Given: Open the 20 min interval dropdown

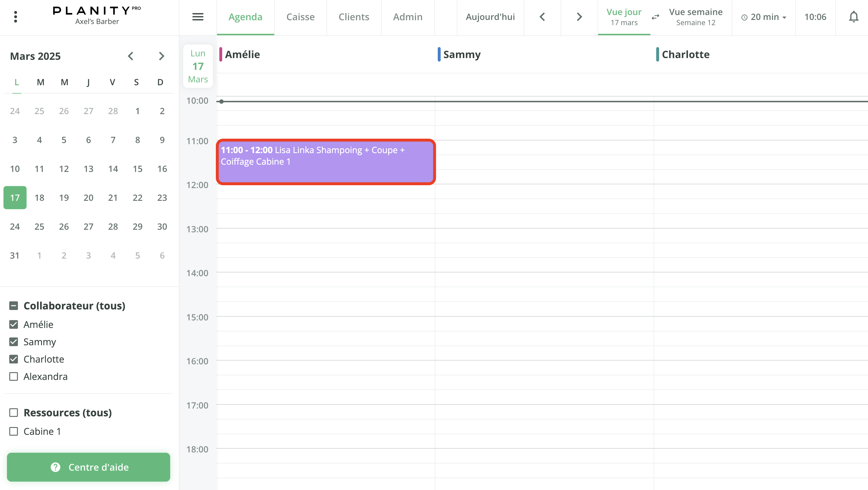Looking at the screenshot, I should coord(763,16).
